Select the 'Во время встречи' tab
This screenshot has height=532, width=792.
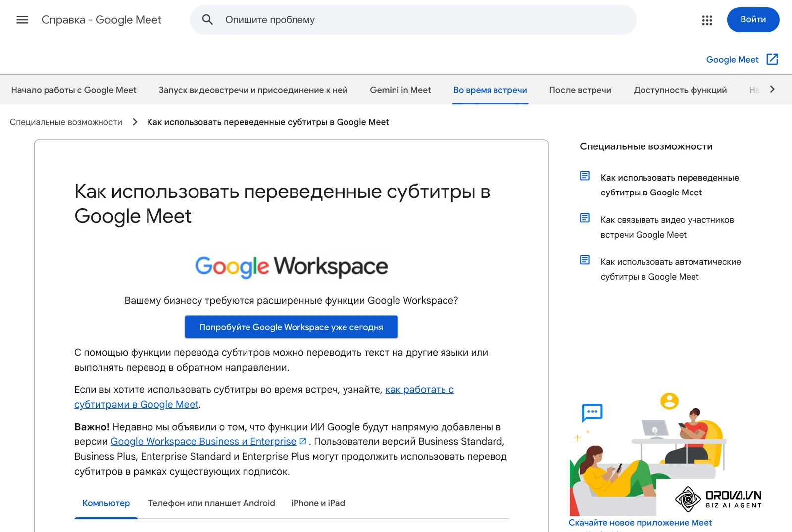[490, 90]
